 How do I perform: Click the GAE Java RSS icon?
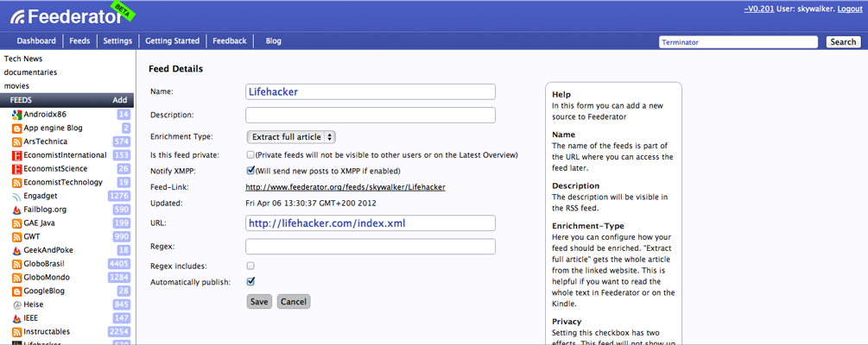[16, 223]
